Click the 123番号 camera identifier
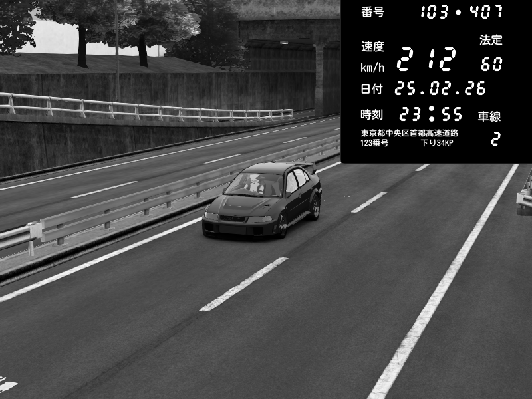The height and width of the screenshot is (399, 532). coord(374,143)
